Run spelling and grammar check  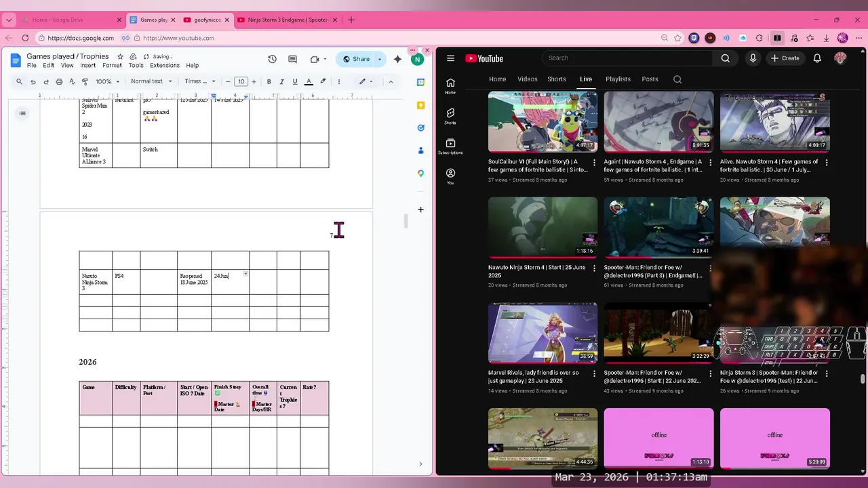[x=72, y=81]
